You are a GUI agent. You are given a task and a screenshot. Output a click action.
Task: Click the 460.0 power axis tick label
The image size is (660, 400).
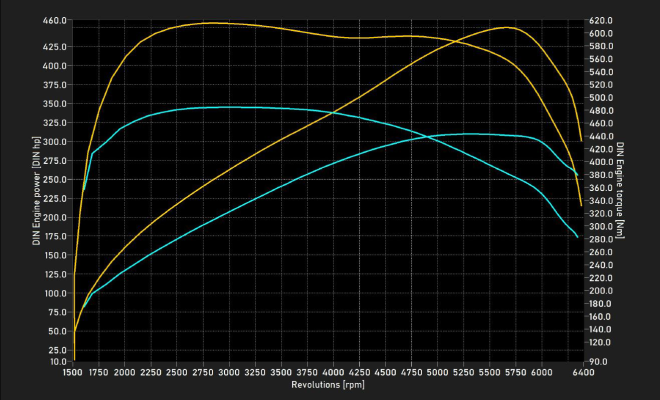click(55, 20)
